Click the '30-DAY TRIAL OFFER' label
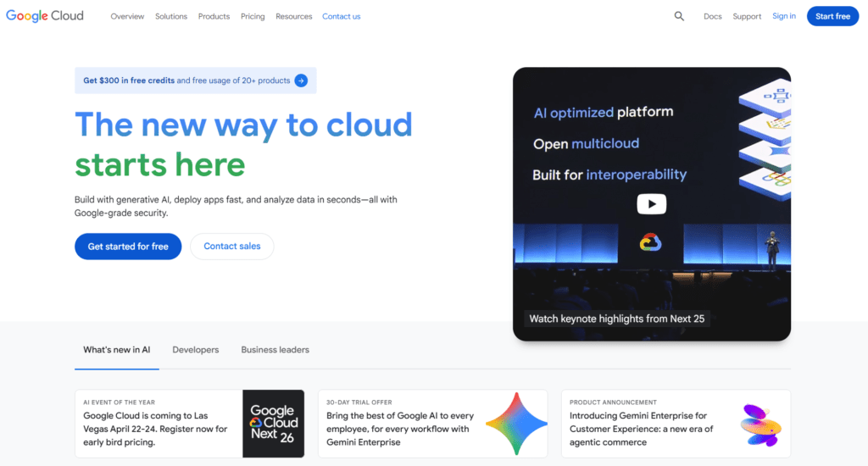Viewport: 868px width, 466px height. click(x=359, y=402)
